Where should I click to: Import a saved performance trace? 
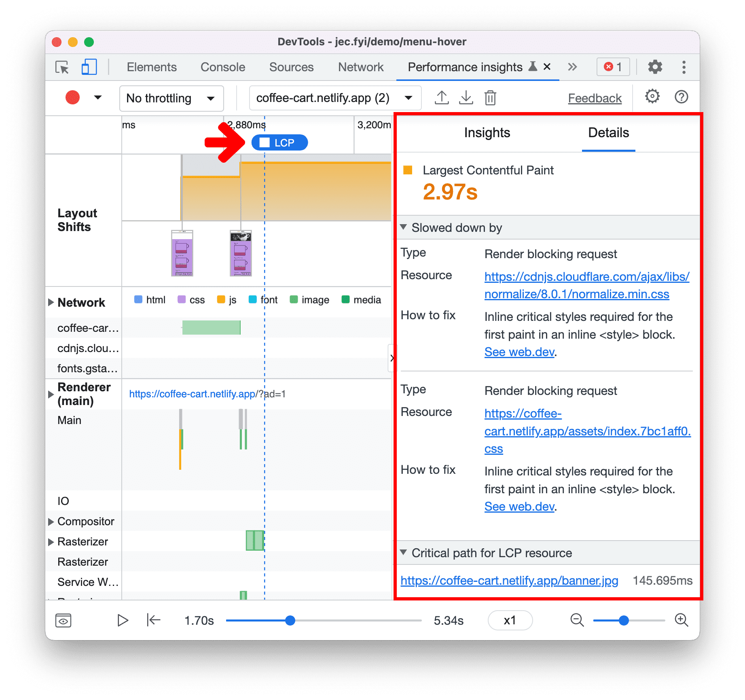466,97
